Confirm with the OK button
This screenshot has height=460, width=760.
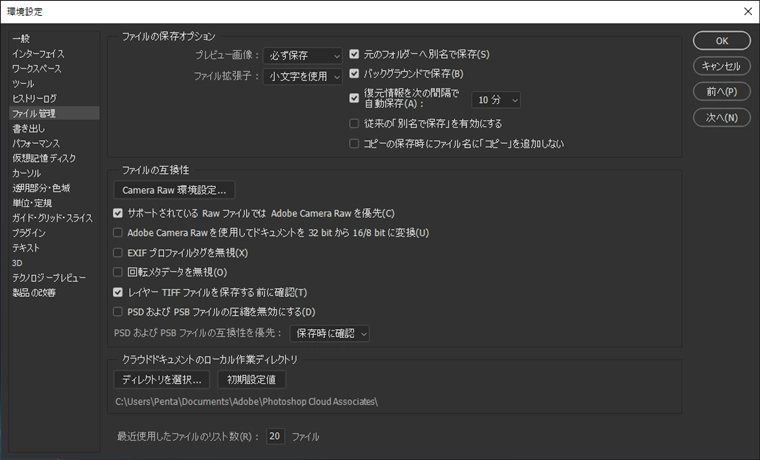point(722,41)
